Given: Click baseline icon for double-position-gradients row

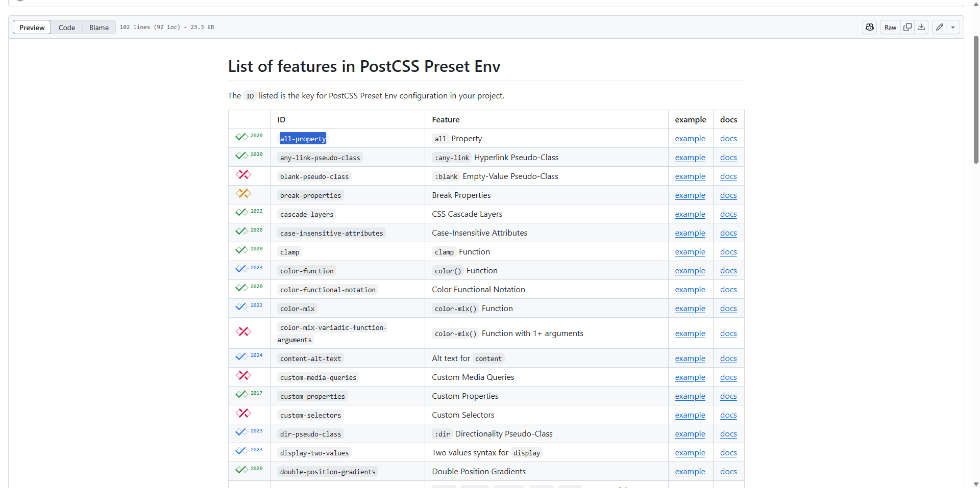Looking at the screenshot, I should (x=249, y=470).
